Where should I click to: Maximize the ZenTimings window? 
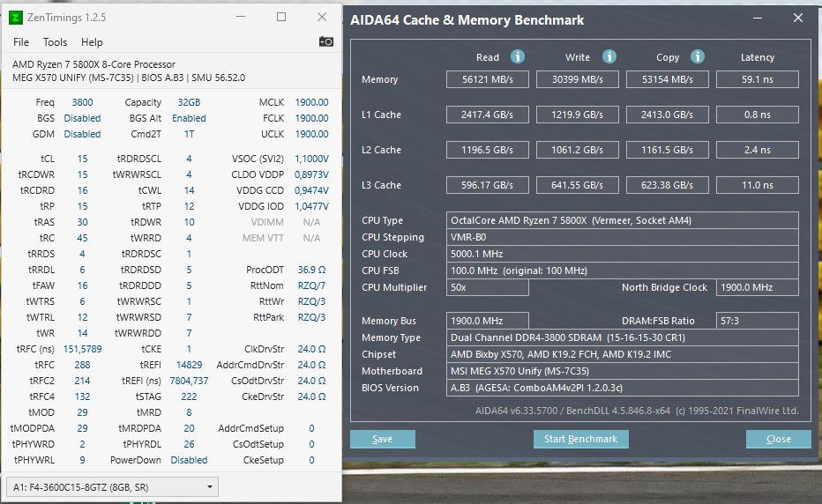click(281, 17)
